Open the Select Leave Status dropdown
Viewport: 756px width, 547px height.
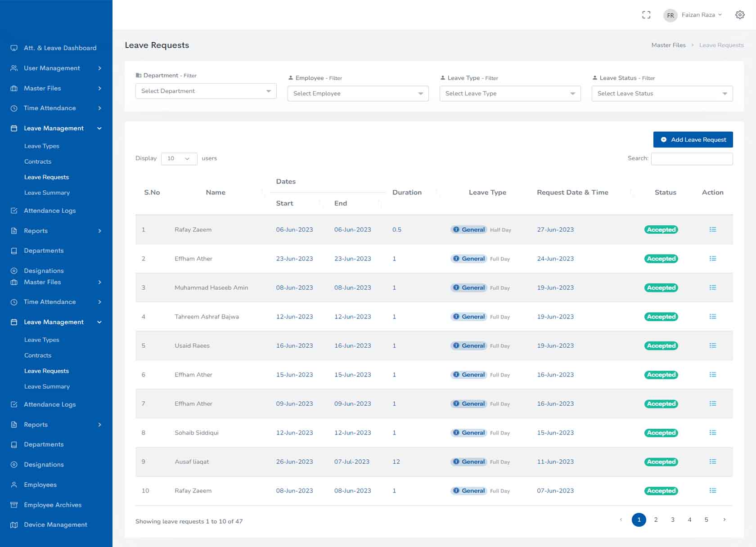(662, 94)
